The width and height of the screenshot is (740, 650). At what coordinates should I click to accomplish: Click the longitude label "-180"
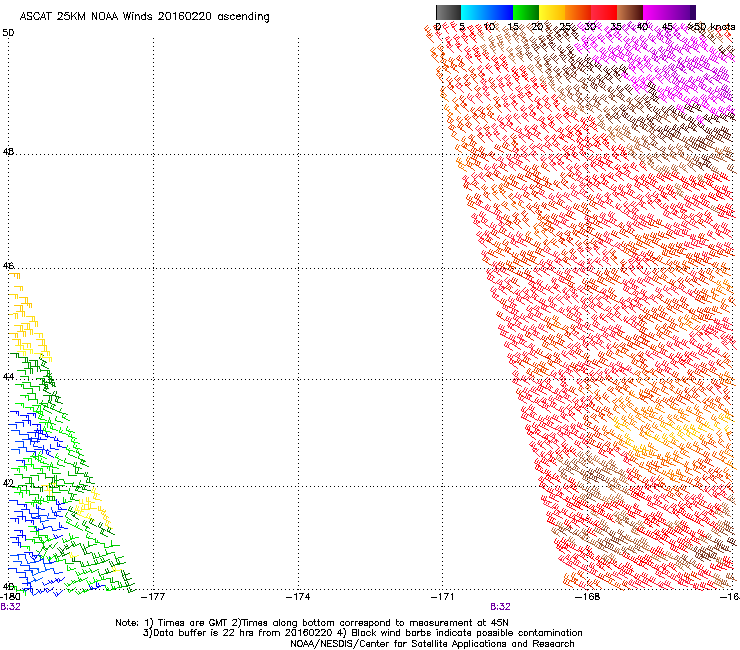pos(10,597)
